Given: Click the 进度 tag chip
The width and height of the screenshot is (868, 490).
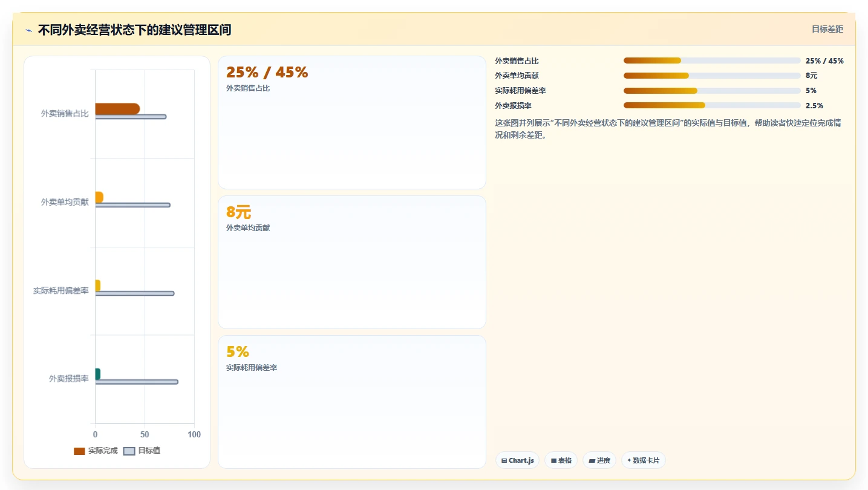Looking at the screenshot, I should [x=599, y=460].
